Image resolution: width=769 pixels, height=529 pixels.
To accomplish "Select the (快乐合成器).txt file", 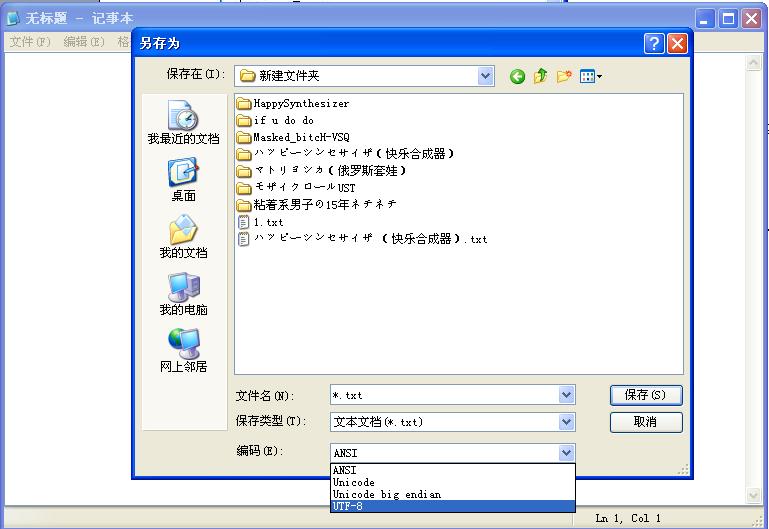I will [362, 239].
